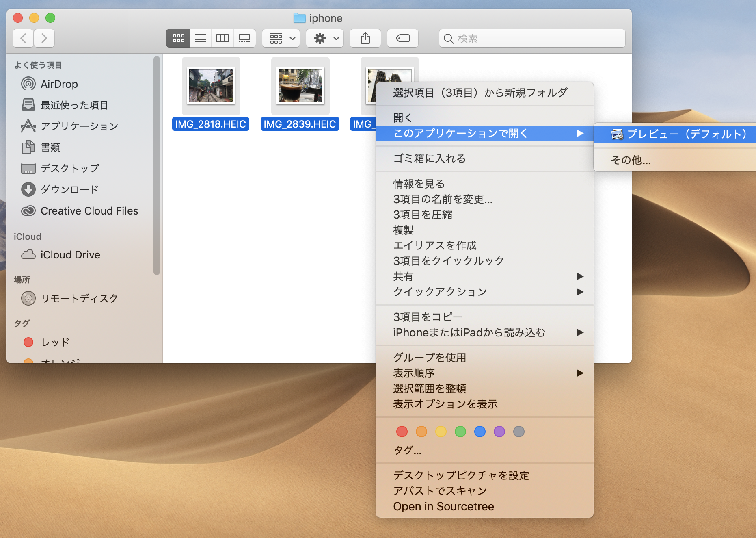
Task: Expand the 表示順序 submenu
Action: (485, 373)
